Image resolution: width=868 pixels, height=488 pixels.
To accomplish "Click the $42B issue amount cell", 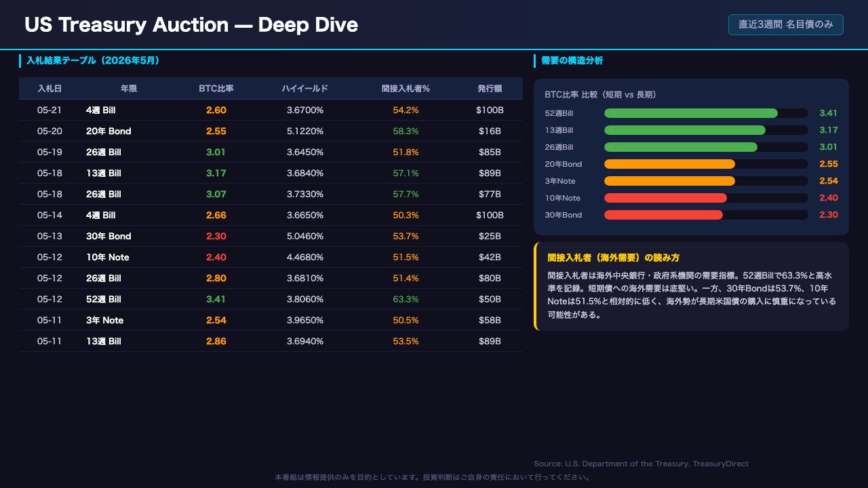I will 490,257.
